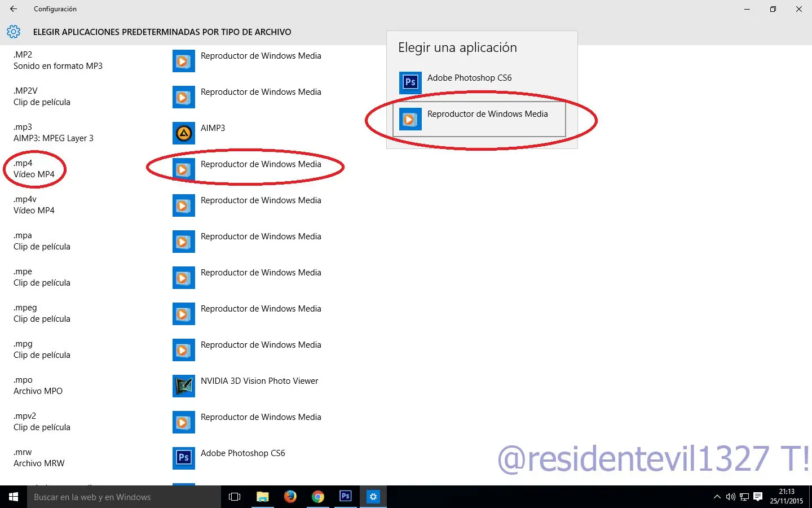Image resolution: width=812 pixels, height=508 pixels.
Task: Open File Explorer from the taskbar
Action: [262, 497]
